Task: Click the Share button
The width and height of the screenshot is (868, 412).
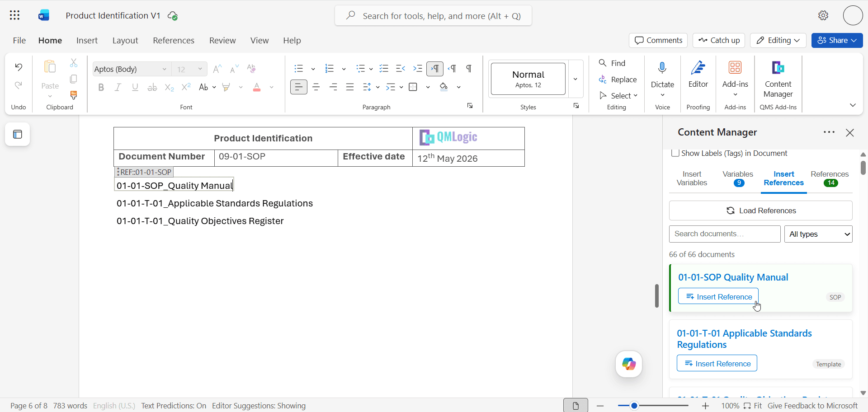Action: tap(837, 40)
